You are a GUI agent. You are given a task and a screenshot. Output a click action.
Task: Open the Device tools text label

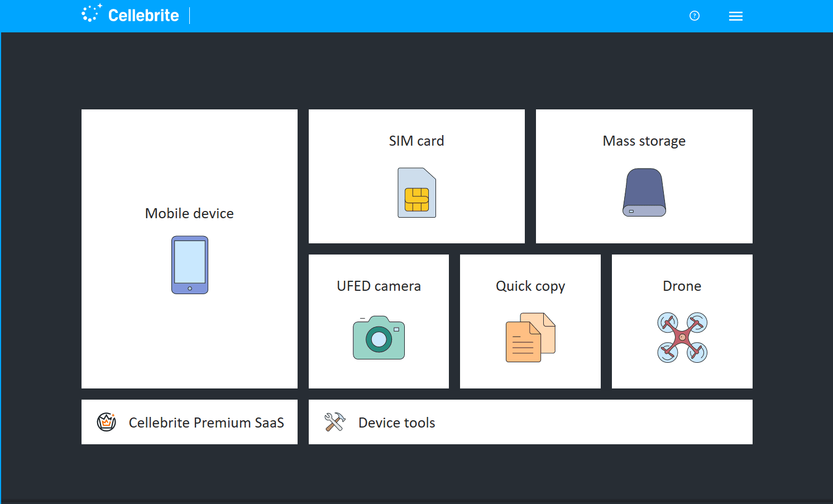(396, 423)
